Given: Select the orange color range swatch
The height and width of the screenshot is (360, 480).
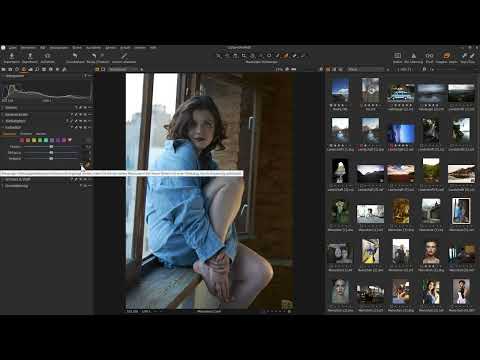Looking at the screenshot, I should pyautogui.click(x=28, y=140).
